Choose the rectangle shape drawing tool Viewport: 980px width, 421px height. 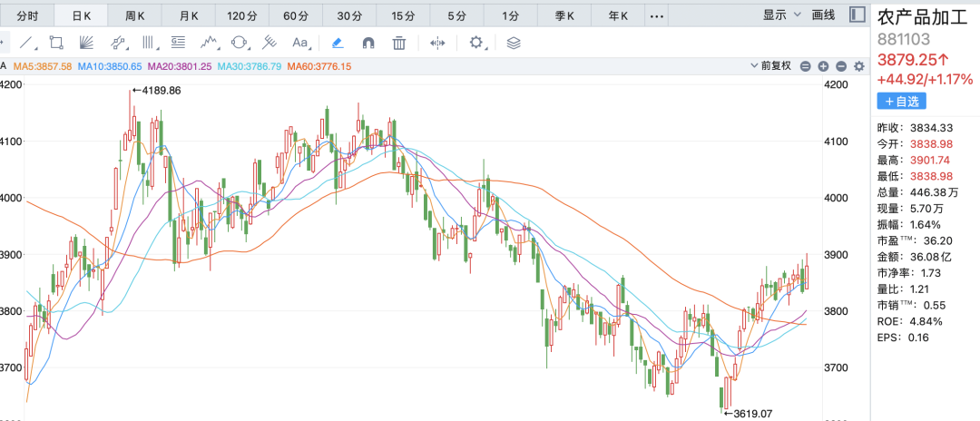(56, 42)
